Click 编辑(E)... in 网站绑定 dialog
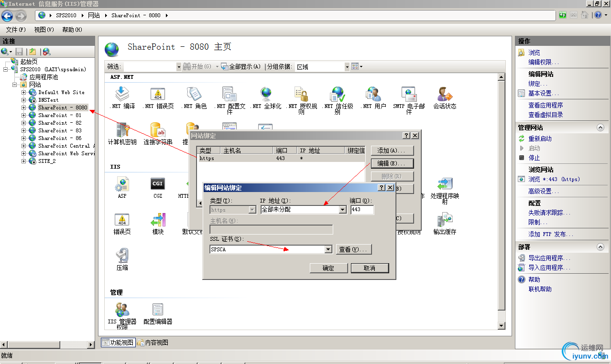 click(x=392, y=163)
